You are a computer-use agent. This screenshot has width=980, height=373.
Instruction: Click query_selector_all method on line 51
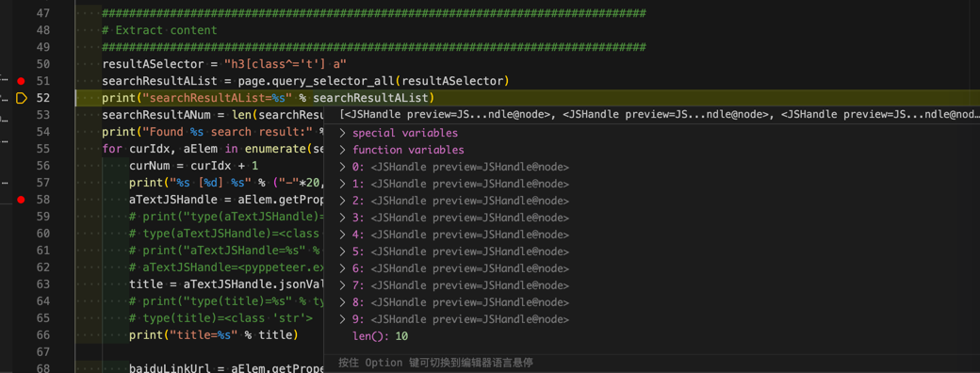334,81
